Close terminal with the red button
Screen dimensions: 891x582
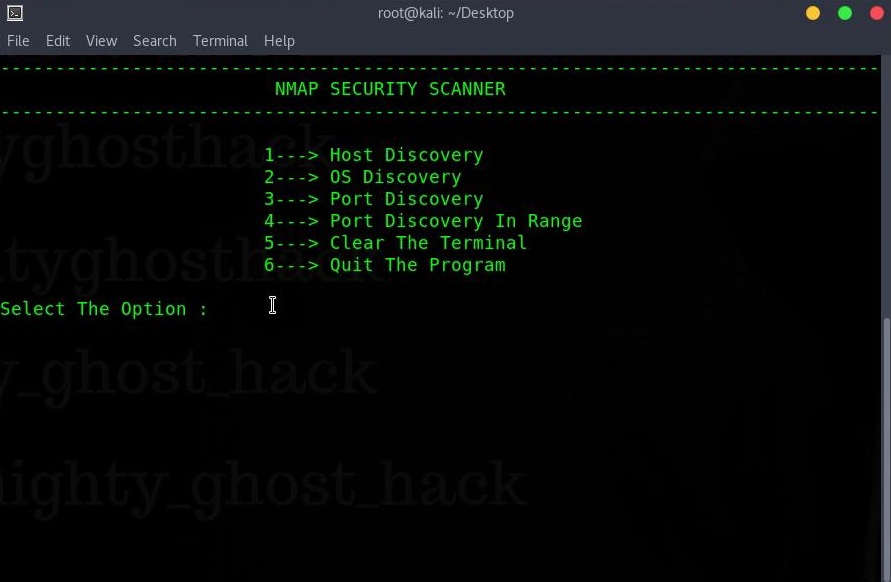tap(877, 13)
